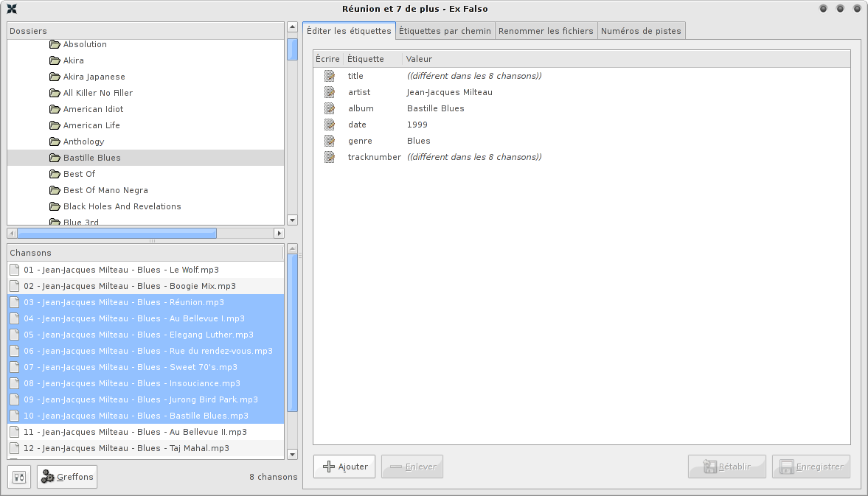Click the title value showing different in 8 songs
The image size is (868, 496).
474,76
